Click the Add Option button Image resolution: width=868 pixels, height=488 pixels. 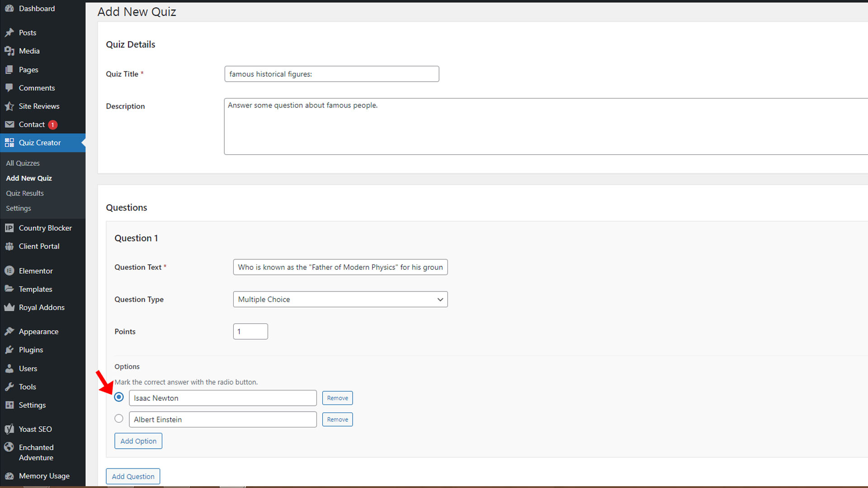[138, 441]
